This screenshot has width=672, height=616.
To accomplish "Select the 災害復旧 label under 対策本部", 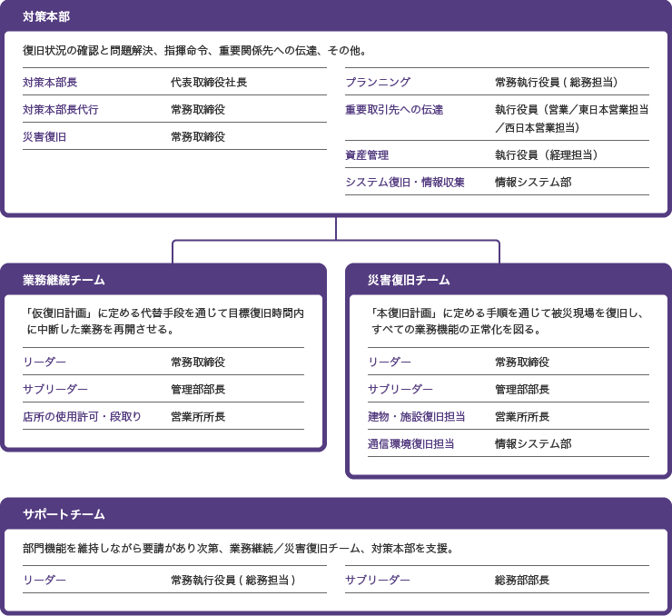I will (44, 136).
